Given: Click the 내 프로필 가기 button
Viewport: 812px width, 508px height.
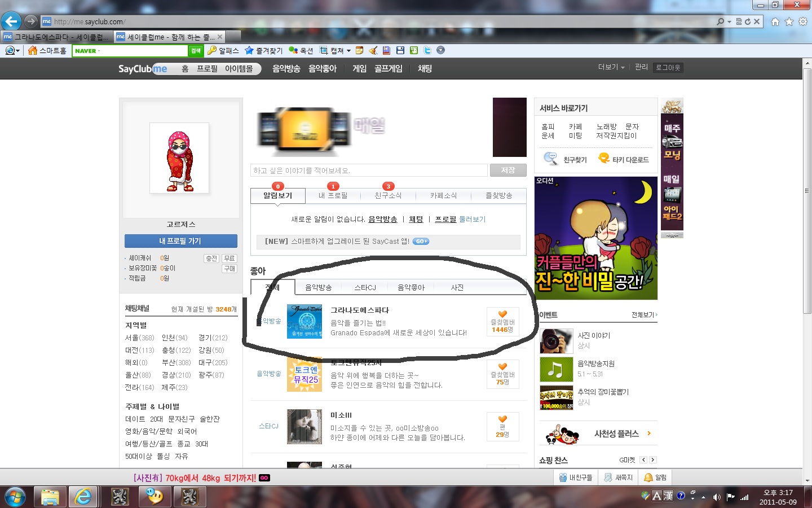Looking at the screenshot, I should pos(180,241).
